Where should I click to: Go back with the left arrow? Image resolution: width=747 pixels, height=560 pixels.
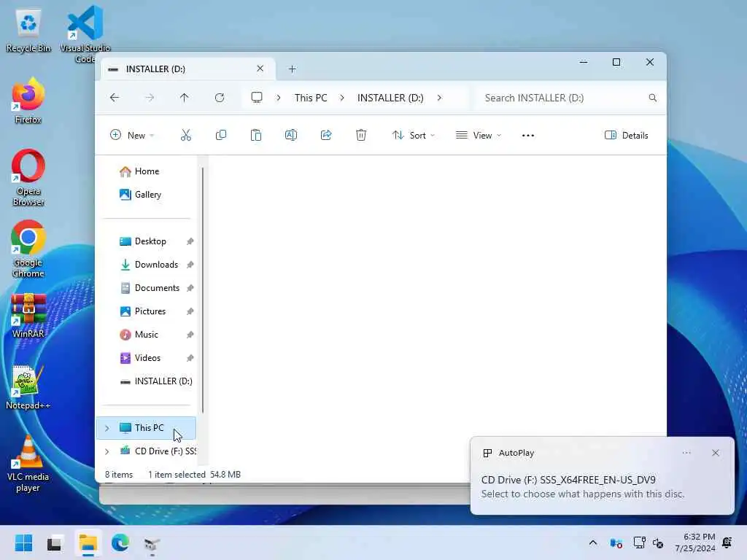pos(115,98)
